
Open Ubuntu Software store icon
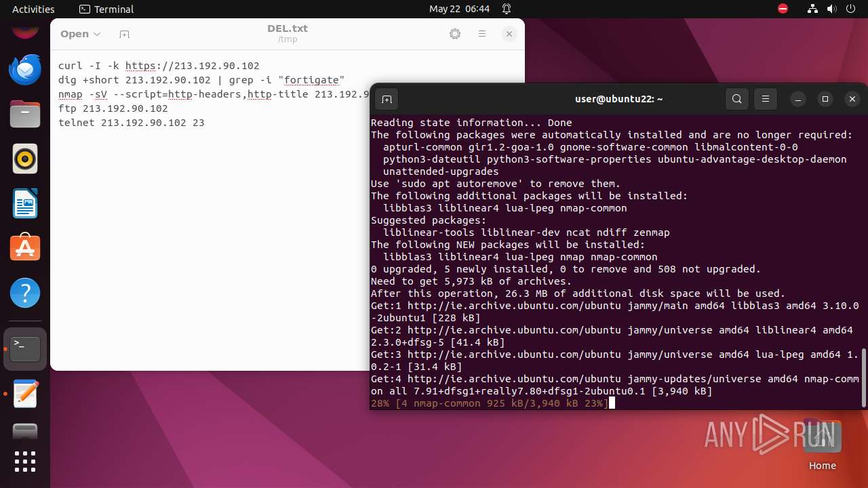click(25, 249)
